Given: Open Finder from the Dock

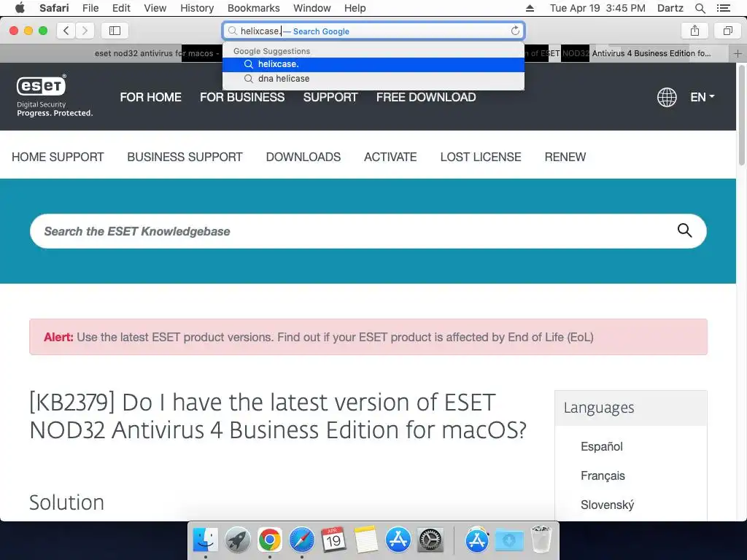Looking at the screenshot, I should click(205, 540).
